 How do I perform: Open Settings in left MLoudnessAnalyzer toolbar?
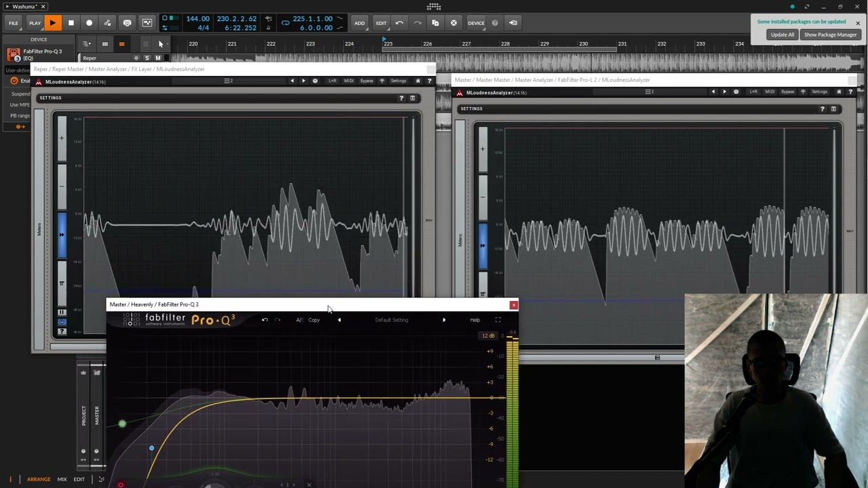[x=398, y=81]
